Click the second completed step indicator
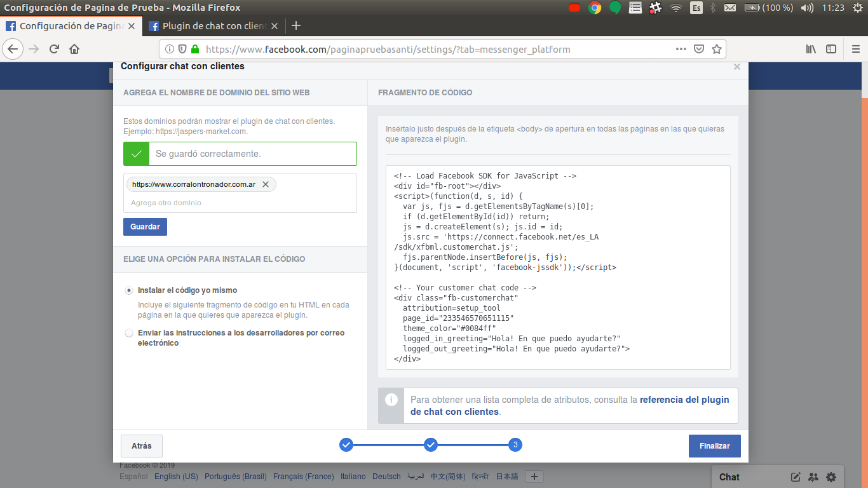This screenshot has height=488, width=868. [x=431, y=445]
